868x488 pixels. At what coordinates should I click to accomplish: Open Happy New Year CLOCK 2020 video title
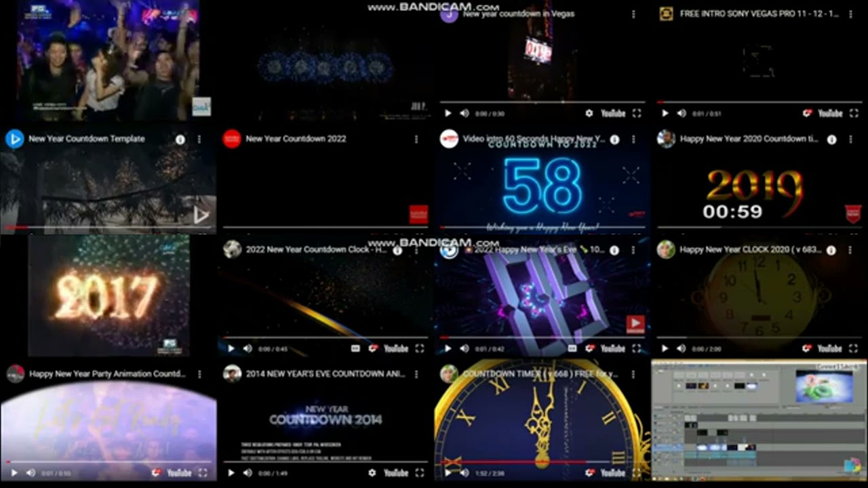point(751,249)
